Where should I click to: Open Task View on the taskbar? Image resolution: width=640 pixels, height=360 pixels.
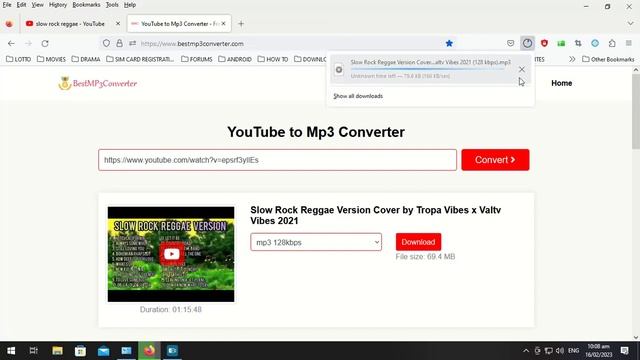coord(34,351)
